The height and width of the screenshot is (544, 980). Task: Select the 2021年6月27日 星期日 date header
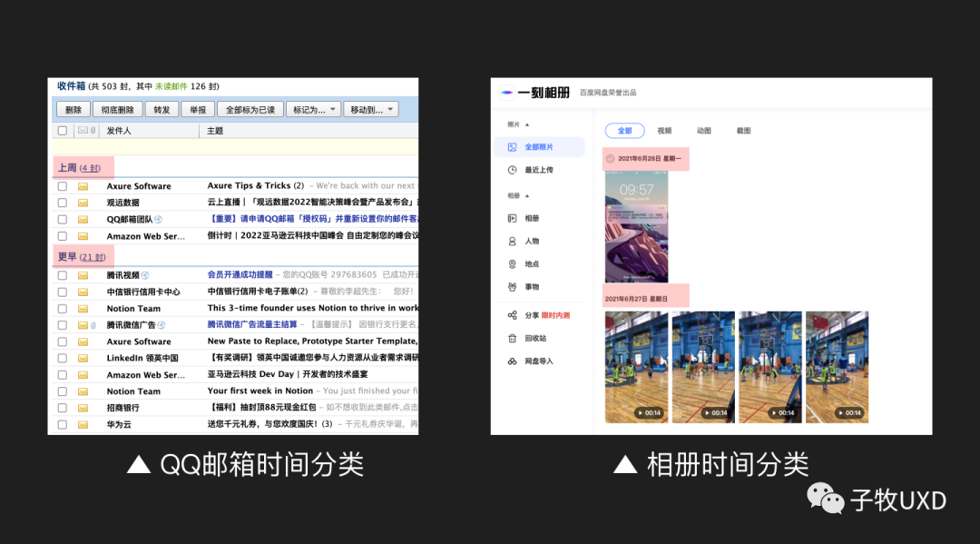click(x=636, y=299)
